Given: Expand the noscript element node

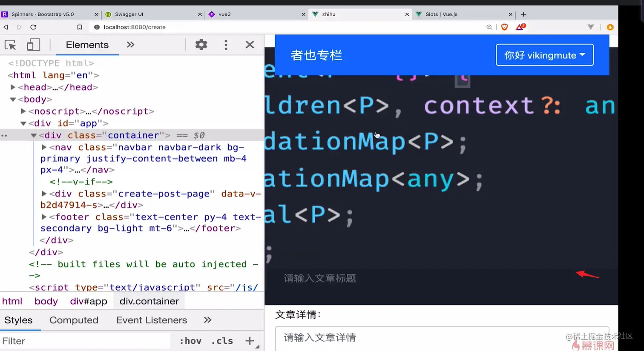Looking at the screenshot, I should coord(23,111).
